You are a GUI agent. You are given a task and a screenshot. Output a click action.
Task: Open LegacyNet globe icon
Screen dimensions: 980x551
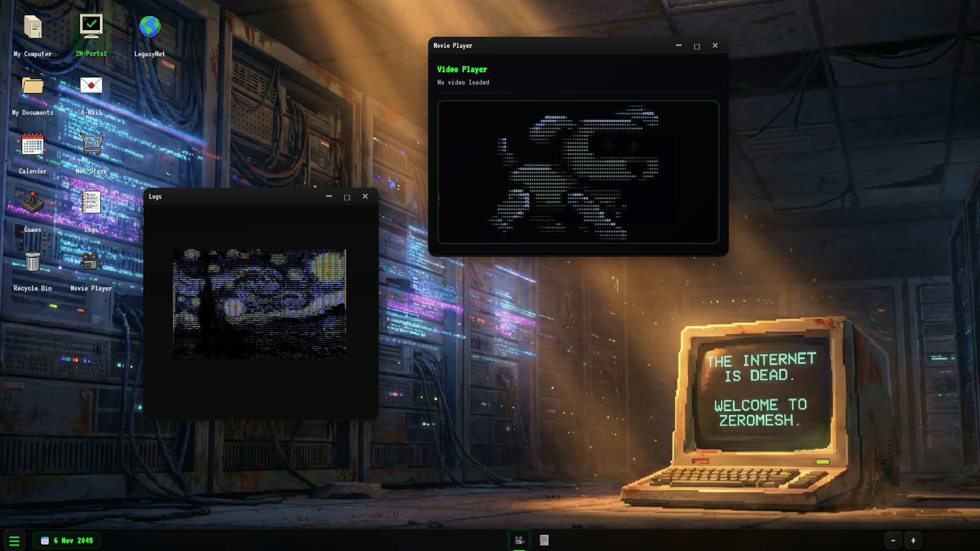click(x=149, y=26)
